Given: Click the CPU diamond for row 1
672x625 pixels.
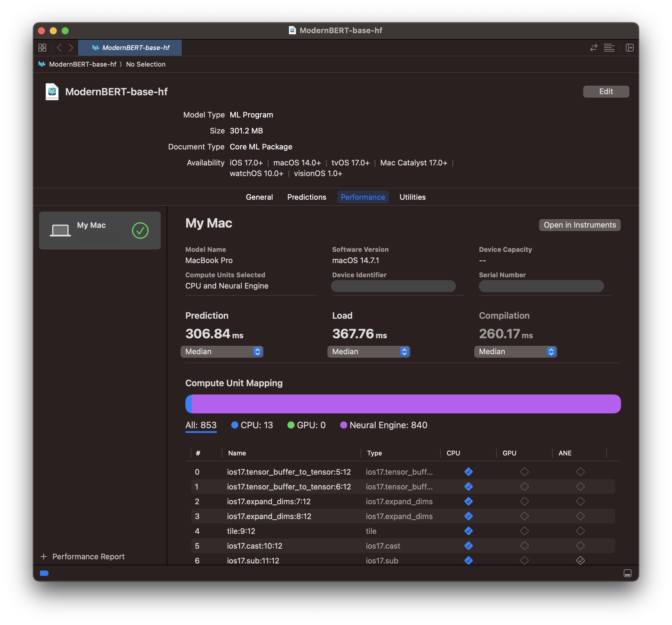Looking at the screenshot, I should pos(469,487).
